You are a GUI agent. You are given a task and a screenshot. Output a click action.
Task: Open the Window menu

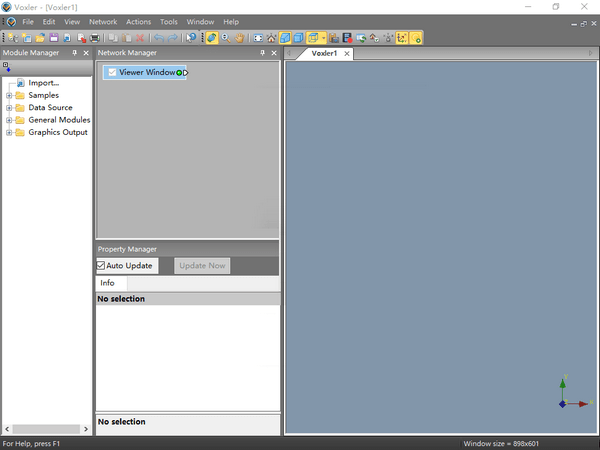coord(200,22)
